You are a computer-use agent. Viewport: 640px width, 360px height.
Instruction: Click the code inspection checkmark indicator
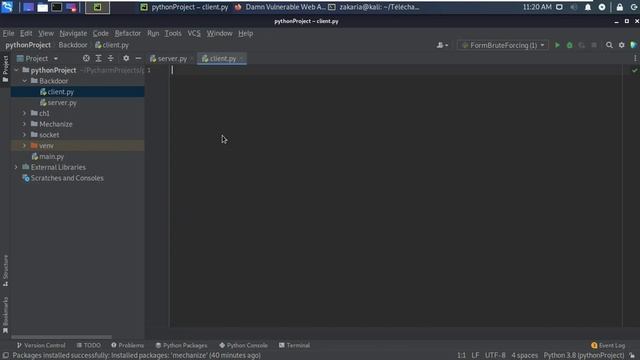click(634, 70)
